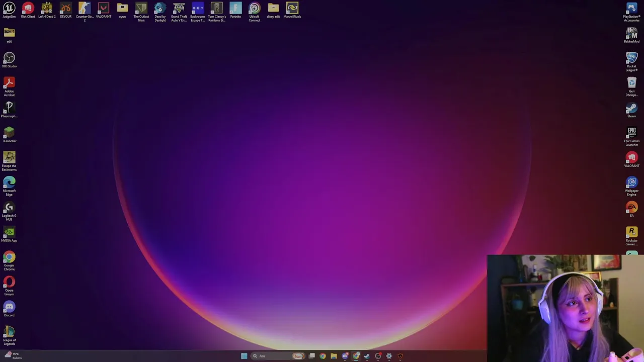This screenshot has width=644, height=362.
Task: Select the Opera tarayıcı shortcut
Action: click(x=9, y=286)
